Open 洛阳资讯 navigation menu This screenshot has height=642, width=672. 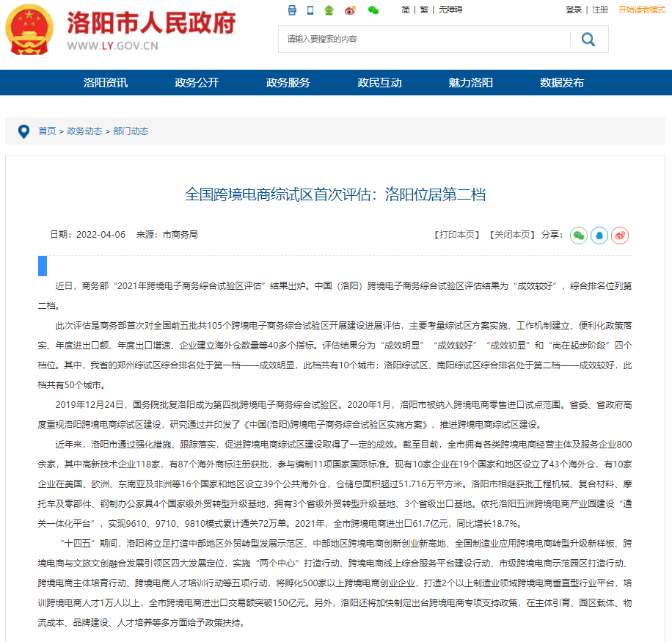click(106, 83)
